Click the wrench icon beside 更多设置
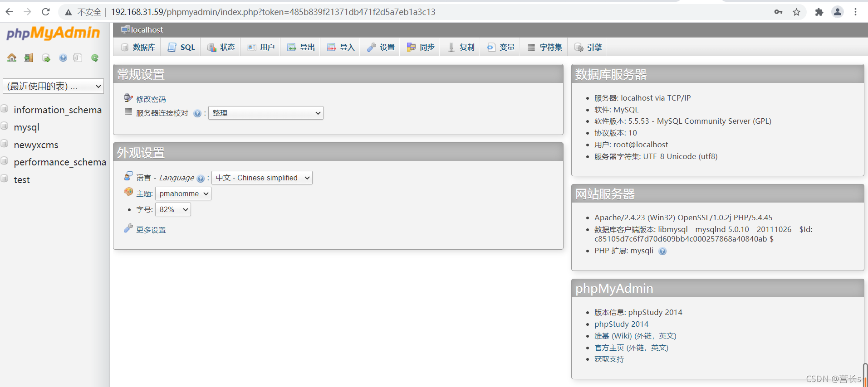Screen dimensions: 868x387 [x=128, y=228]
